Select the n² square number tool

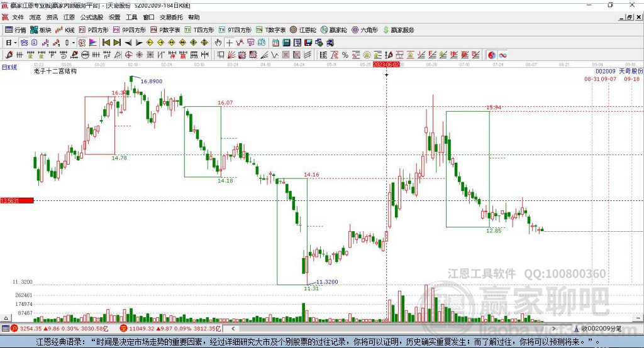coord(107,55)
